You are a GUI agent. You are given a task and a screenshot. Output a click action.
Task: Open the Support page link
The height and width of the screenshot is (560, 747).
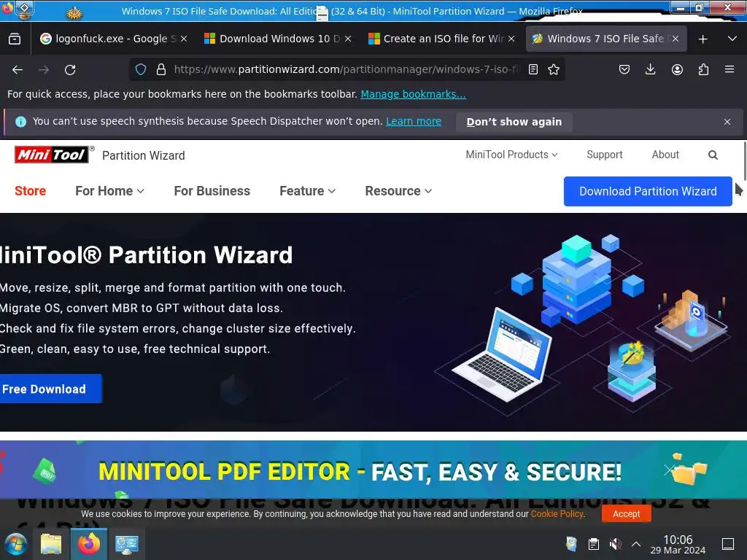[x=604, y=155]
